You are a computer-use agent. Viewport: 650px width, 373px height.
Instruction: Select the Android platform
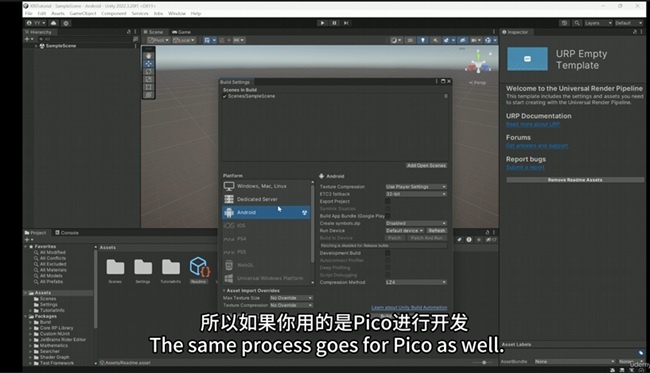[x=266, y=212]
